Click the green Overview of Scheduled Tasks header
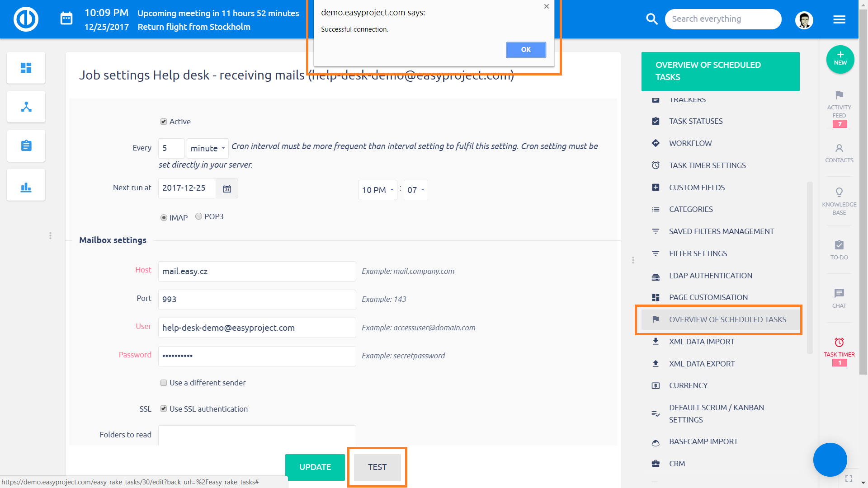 (x=720, y=71)
